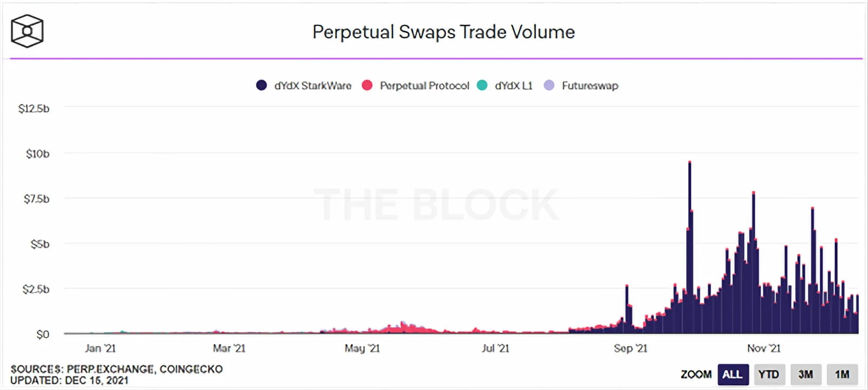The image size is (868, 390).
Task: Click the Jan '21 x-axis label
Action: [x=100, y=348]
